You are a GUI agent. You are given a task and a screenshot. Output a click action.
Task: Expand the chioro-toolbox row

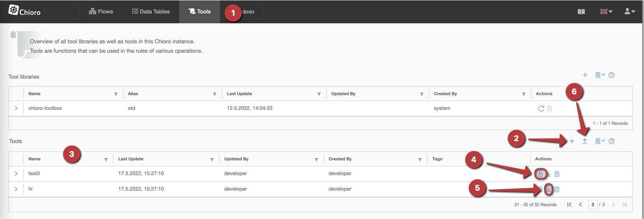coord(16,109)
